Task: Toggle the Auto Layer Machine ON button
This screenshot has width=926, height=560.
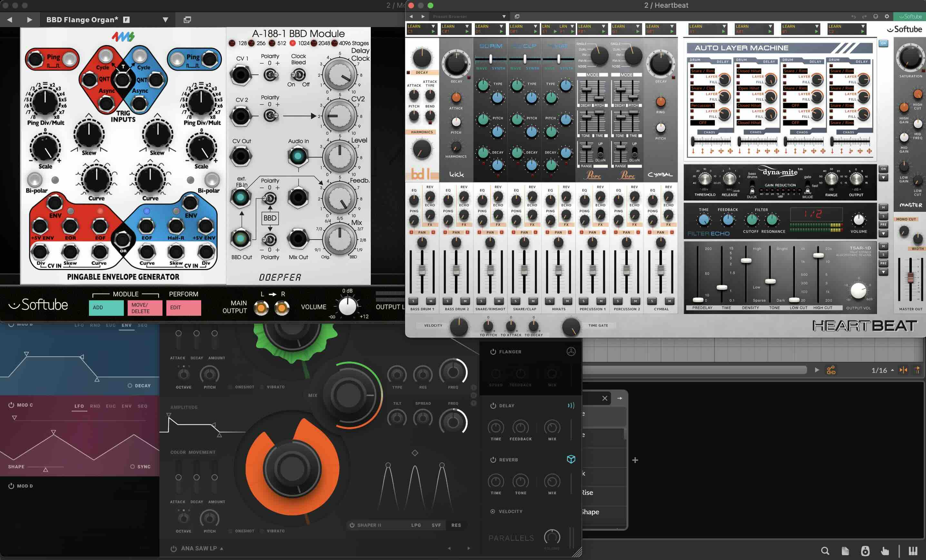Action: (883, 43)
